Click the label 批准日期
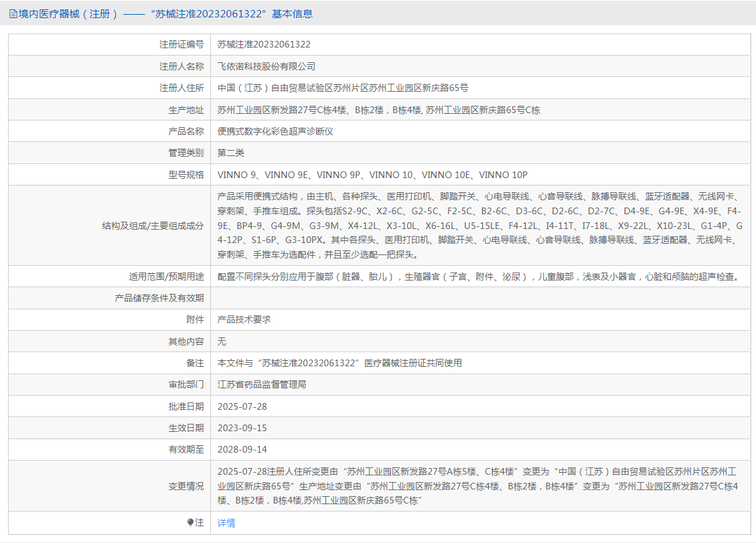Viewport: 756px width, 543px height. click(186, 406)
